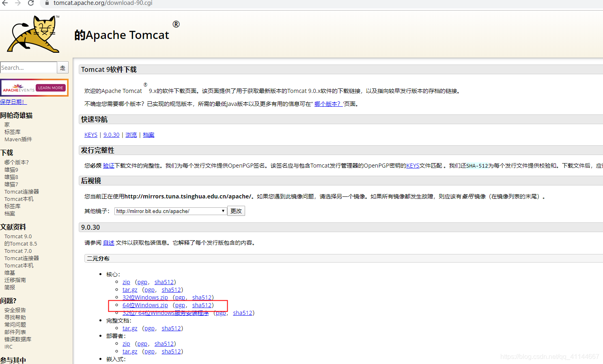Click the 走 search submit button
The width and height of the screenshot is (603, 364).
[62, 68]
